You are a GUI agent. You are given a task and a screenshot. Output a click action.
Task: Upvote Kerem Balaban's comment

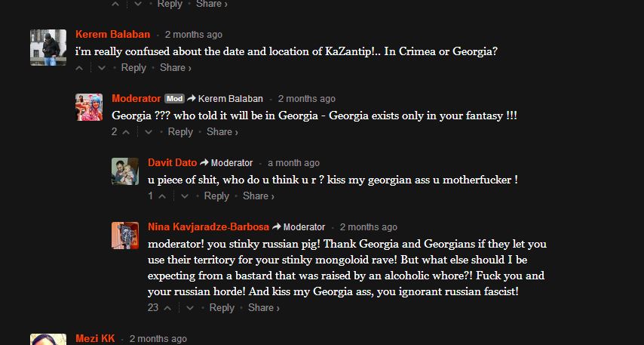click(80, 68)
